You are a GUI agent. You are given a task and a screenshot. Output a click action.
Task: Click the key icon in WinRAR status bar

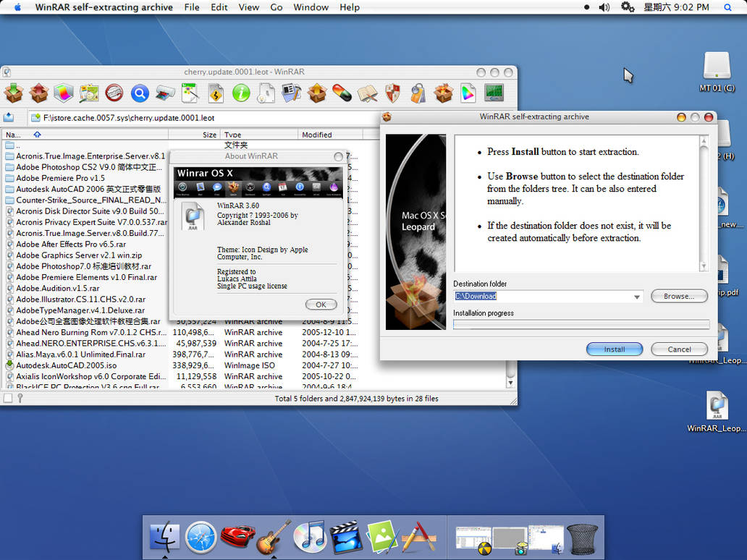click(x=20, y=399)
